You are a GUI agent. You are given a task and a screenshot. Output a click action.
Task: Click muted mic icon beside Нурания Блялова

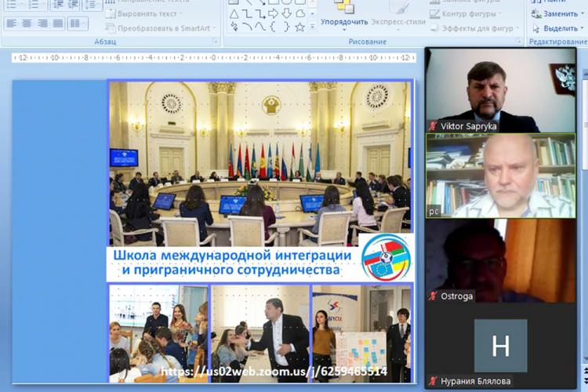pyautogui.click(x=434, y=381)
